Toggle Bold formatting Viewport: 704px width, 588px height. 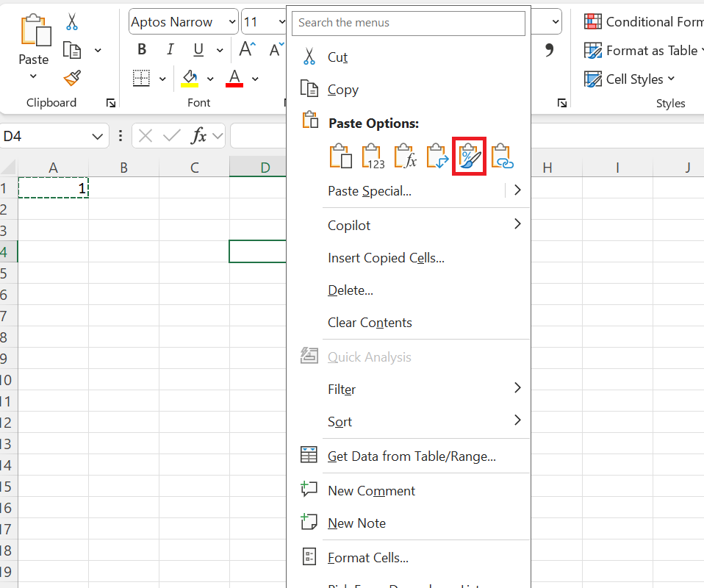click(x=142, y=49)
